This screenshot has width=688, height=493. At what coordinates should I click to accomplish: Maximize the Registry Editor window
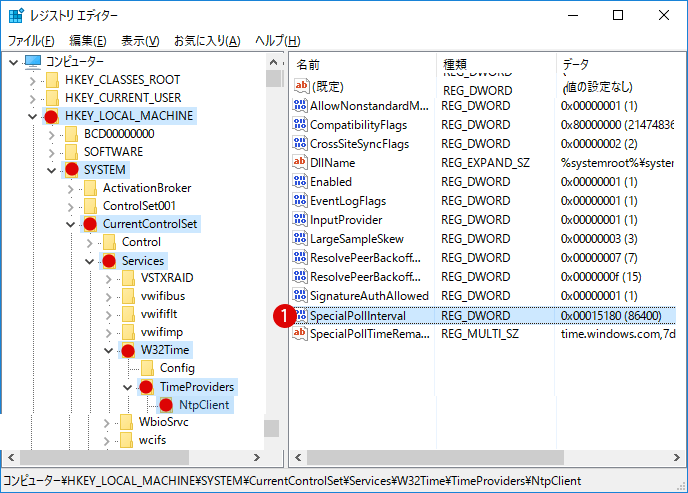[x=618, y=15]
